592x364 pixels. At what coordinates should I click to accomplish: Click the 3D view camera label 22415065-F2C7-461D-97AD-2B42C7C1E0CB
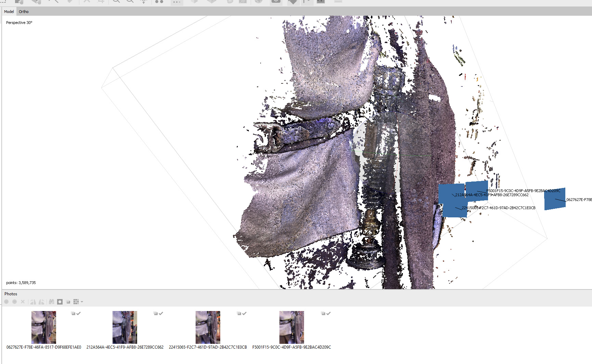[499, 208]
